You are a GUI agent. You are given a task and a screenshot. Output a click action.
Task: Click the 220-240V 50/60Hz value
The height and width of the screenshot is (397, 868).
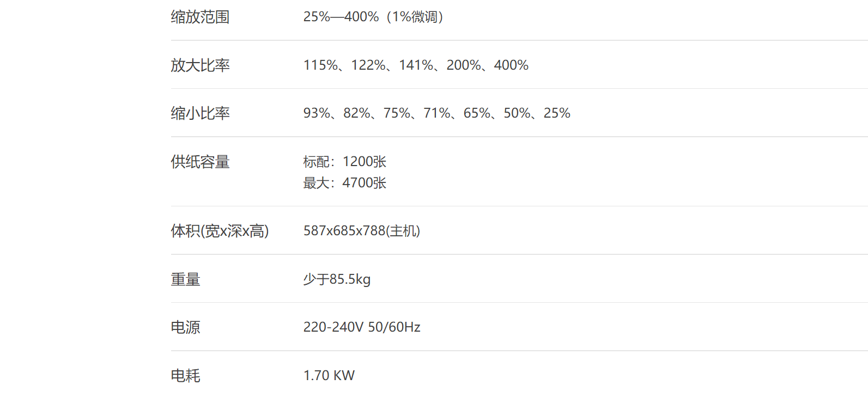coord(362,327)
